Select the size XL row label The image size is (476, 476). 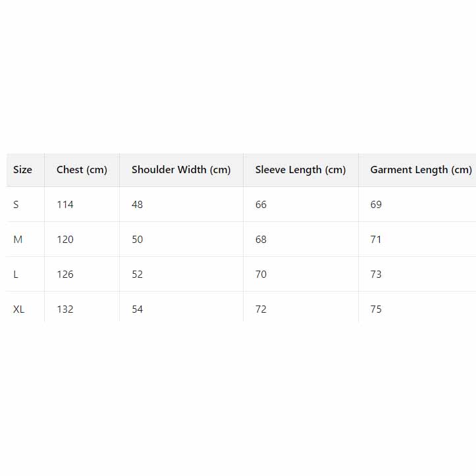19,309
